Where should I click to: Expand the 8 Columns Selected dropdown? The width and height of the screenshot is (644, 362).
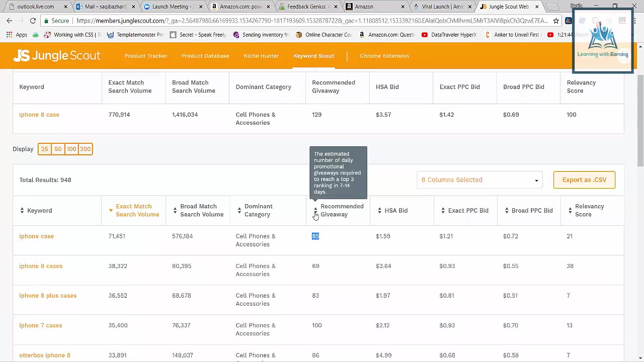tap(479, 180)
